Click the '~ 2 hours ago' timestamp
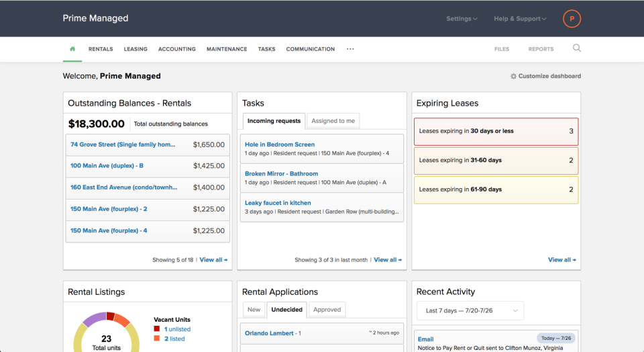Screen dimensions: 644x352 tap(384, 333)
